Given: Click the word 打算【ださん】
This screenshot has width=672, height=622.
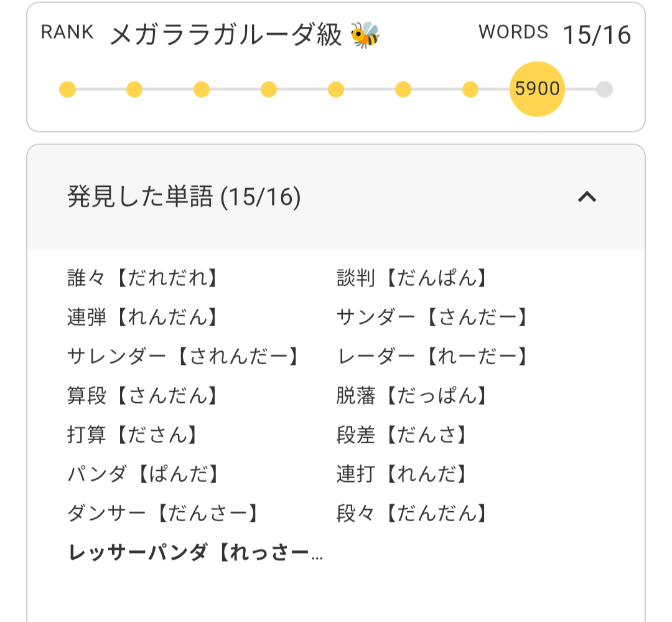Looking at the screenshot, I should point(133,435).
